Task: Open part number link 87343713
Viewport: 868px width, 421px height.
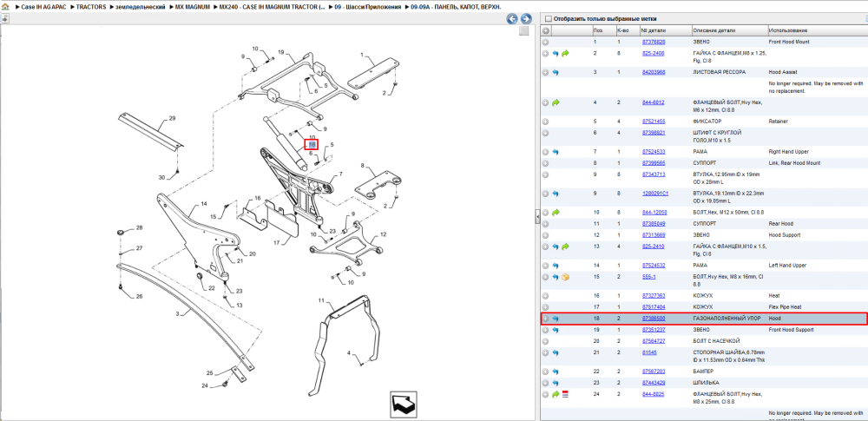Action: (654, 174)
